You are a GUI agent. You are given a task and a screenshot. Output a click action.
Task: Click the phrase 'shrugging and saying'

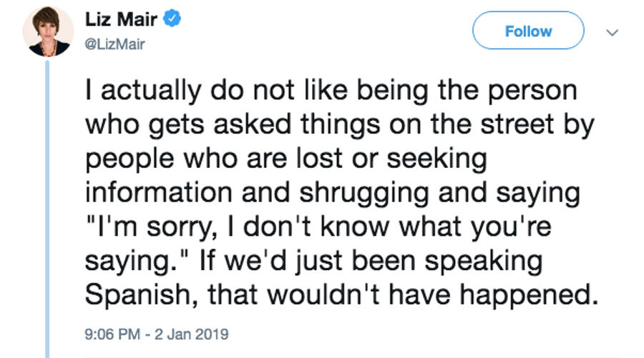(439, 192)
